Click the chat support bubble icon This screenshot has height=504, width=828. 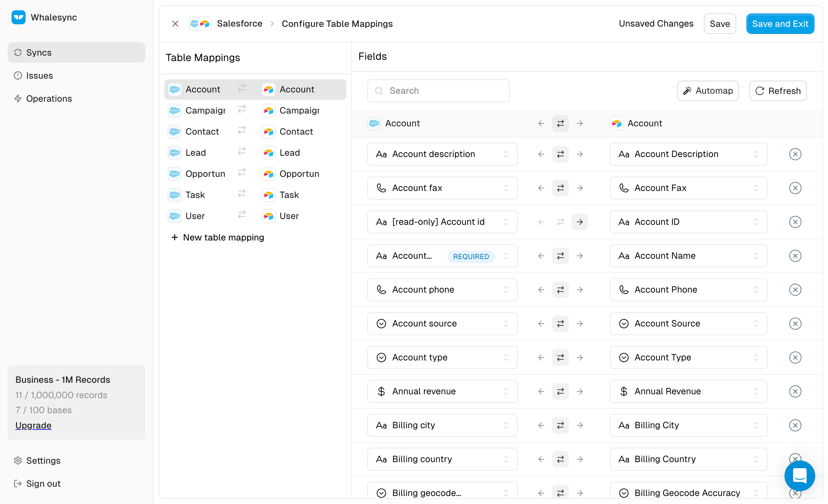point(800,476)
